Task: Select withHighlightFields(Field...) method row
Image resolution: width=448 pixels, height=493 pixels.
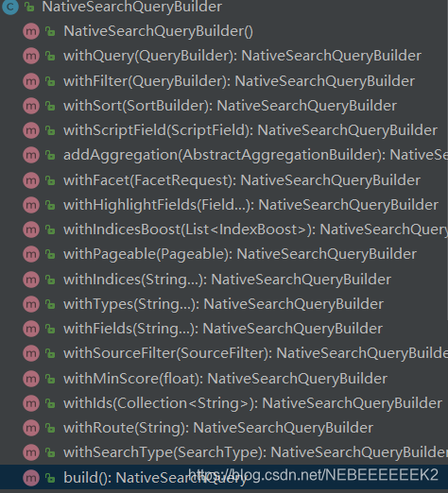Action: click(224, 205)
